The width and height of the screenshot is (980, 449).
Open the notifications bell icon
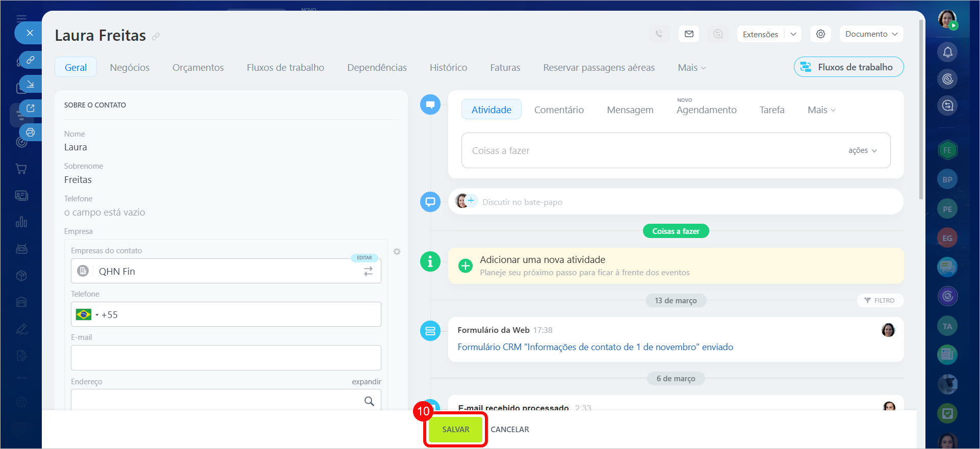pyautogui.click(x=947, y=52)
